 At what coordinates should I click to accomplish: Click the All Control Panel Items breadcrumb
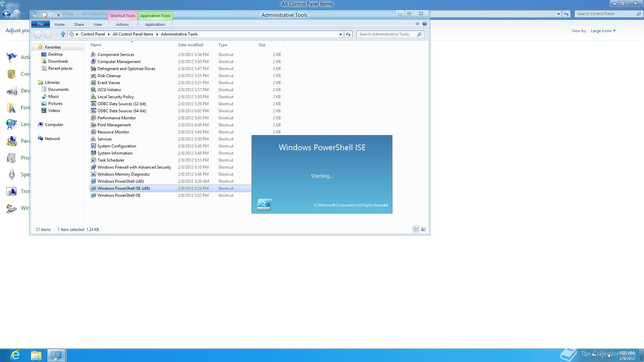(x=133, y=34)
